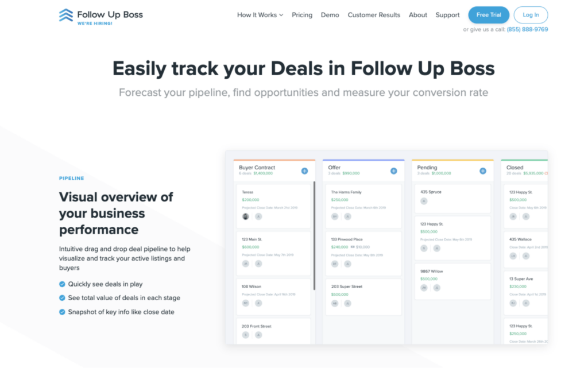Select Customer Results in the navigation
The image size is (588, 368).
tap(374, 15)
